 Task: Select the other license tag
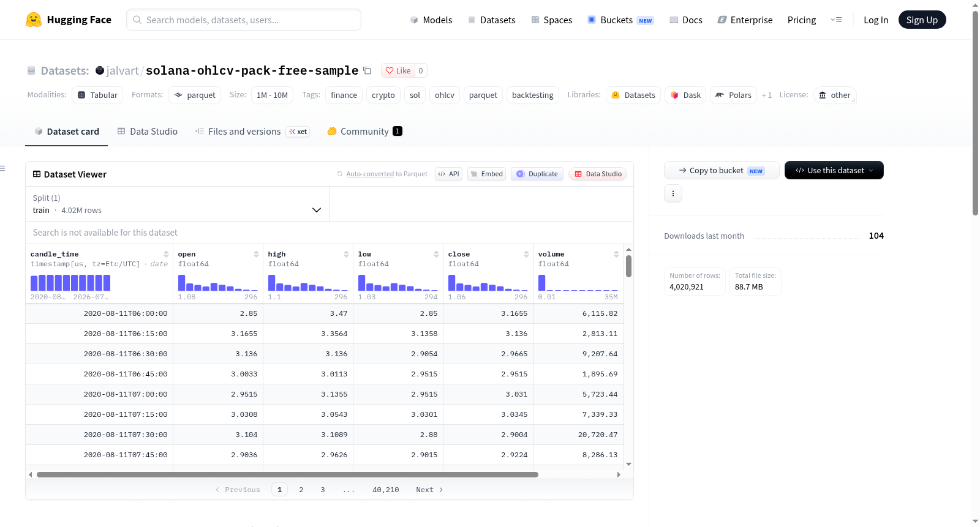(835, 95)
